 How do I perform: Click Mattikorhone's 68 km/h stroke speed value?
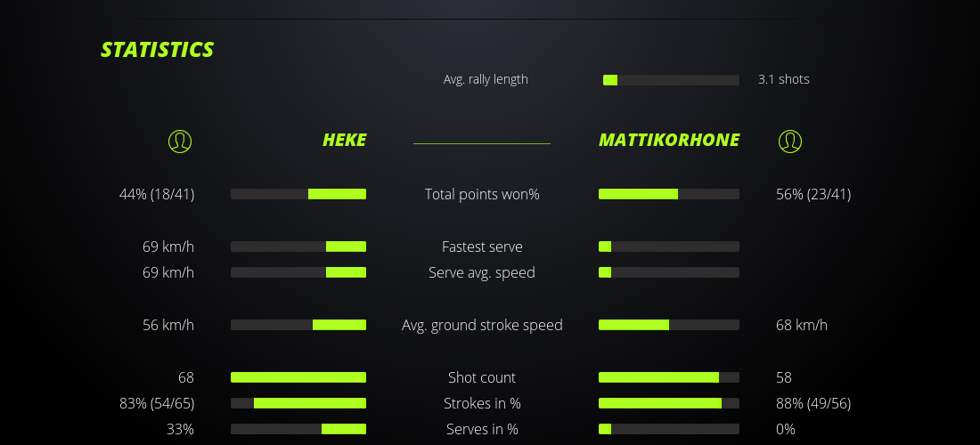[802, 325]
